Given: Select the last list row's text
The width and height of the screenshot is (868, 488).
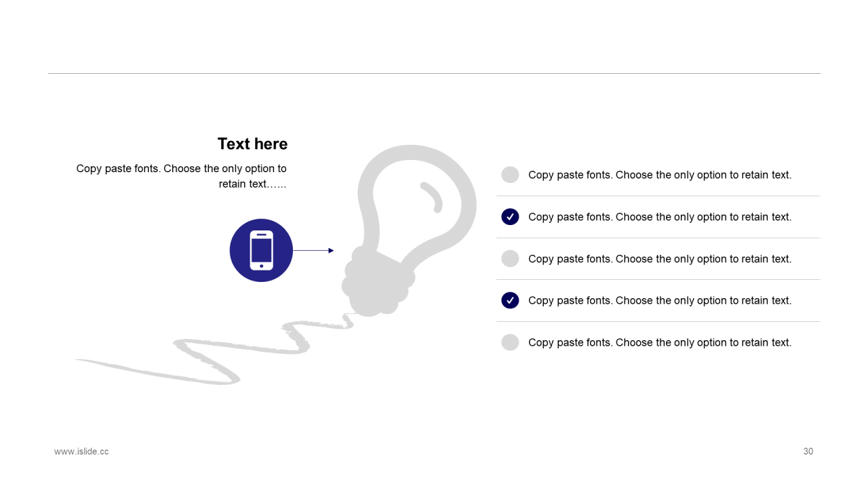Looking at the screenshot, I should coord(660,342).
